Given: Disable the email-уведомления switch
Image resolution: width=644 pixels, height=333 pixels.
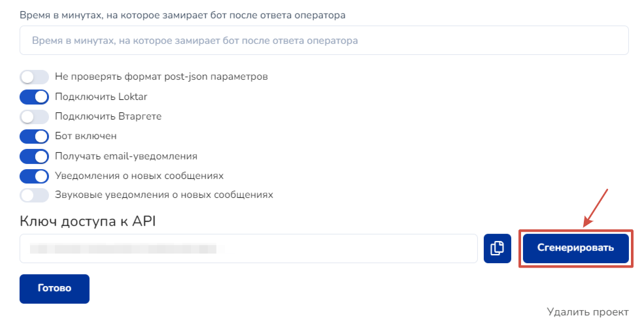Looking at the screenshot, I should pos(35,157).
